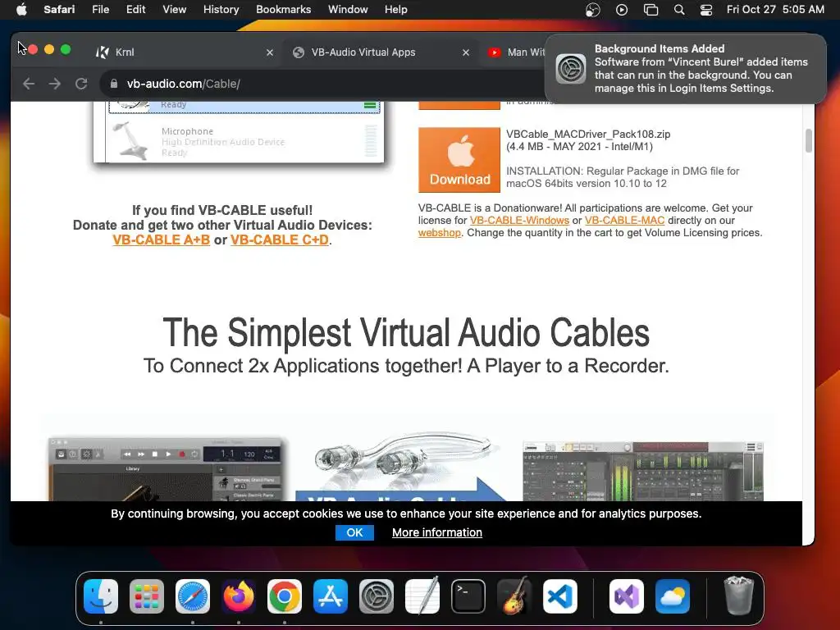Open the Help menu
The width and height of the screenshot is (840, 630).
396,9
